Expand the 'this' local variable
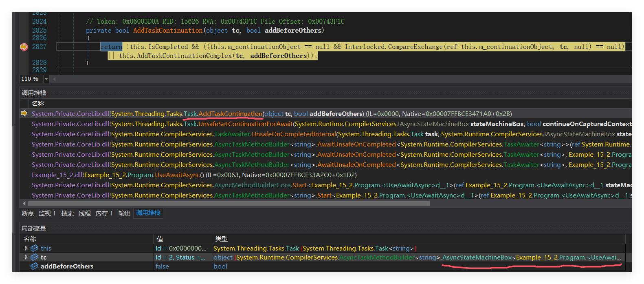 click(26, 248)
